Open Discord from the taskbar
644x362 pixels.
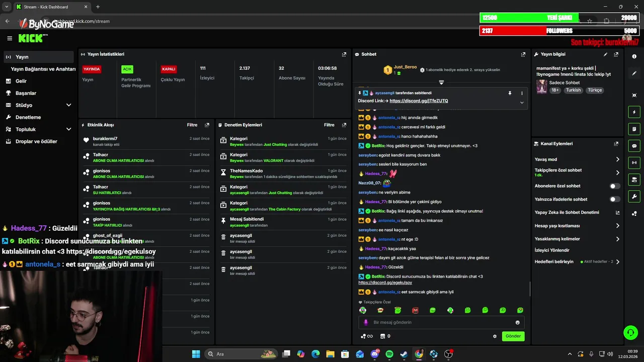point(374,354)
